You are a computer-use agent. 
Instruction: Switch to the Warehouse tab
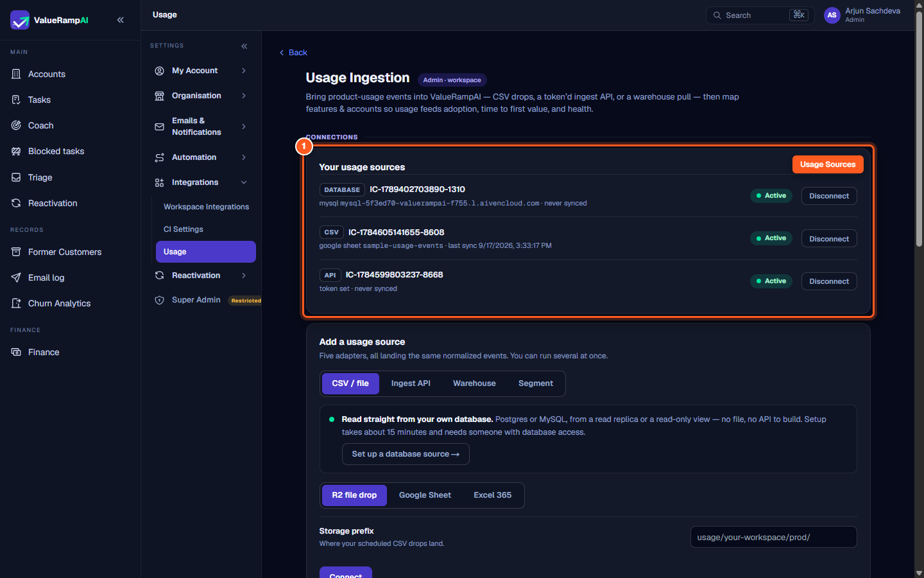click(x=474, y=383)
